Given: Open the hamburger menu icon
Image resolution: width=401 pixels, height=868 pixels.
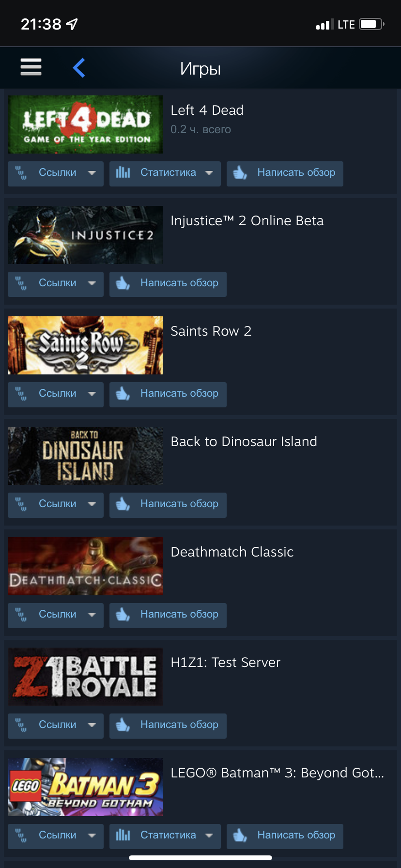Looking at the screenshot, I should pyautogui.click(x=31, y=67).
